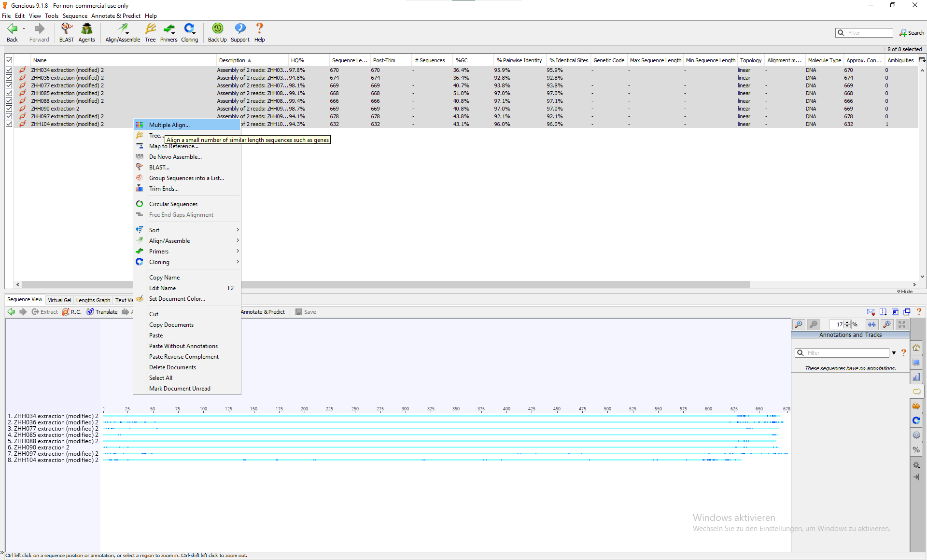
Task: Open the Agents tool in the toolbar
Action: pyautogui.click(x=86, y=32)
